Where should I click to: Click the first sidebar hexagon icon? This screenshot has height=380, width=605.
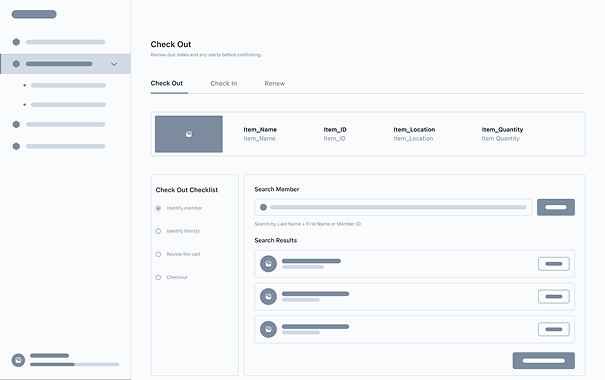pos(16,42)
